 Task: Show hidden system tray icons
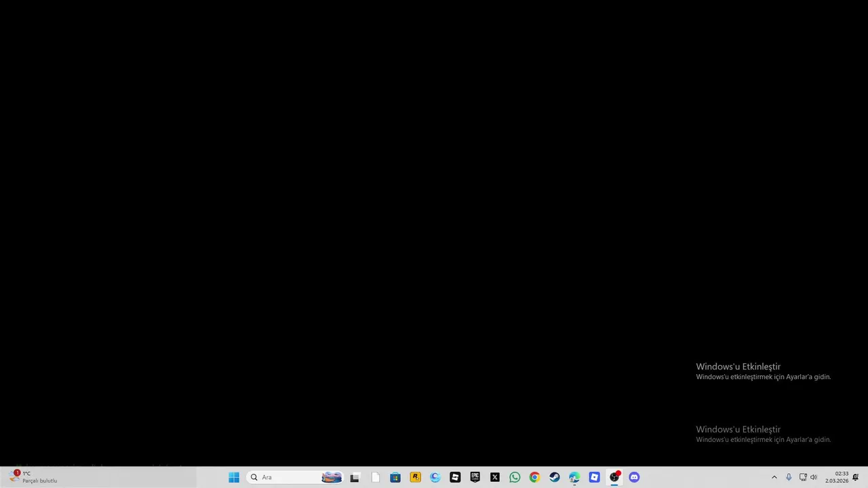(774, 477)
